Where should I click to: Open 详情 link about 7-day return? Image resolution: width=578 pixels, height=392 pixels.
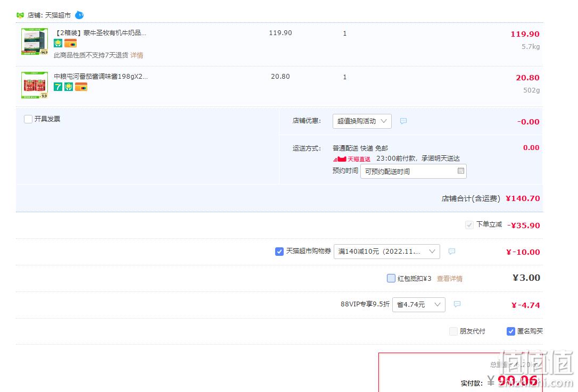137,55
